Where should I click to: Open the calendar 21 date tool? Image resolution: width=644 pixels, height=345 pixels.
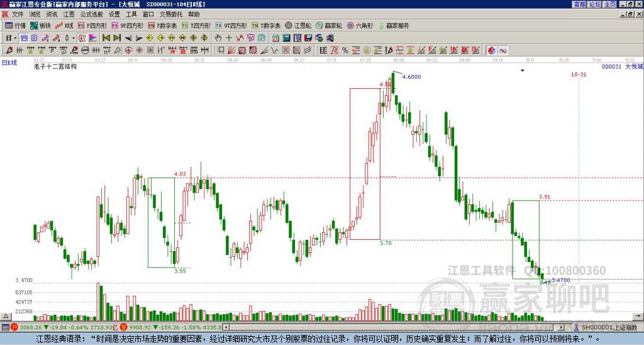275,38
